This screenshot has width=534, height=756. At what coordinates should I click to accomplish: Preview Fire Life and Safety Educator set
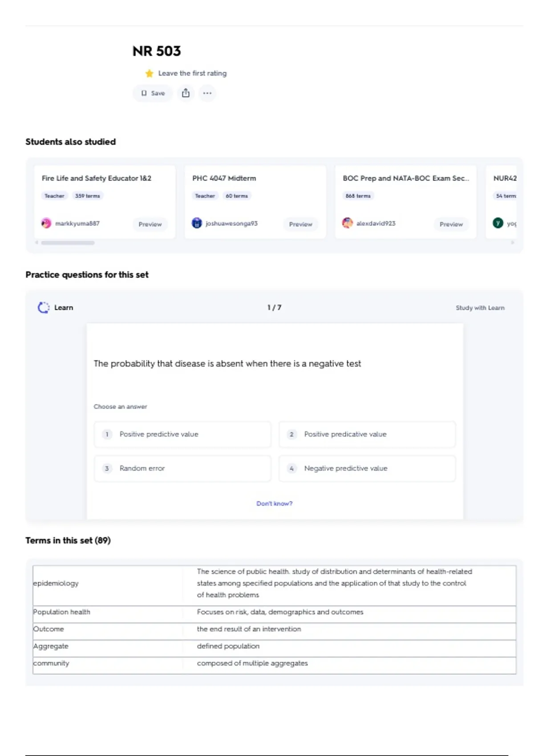pos(150,224)
